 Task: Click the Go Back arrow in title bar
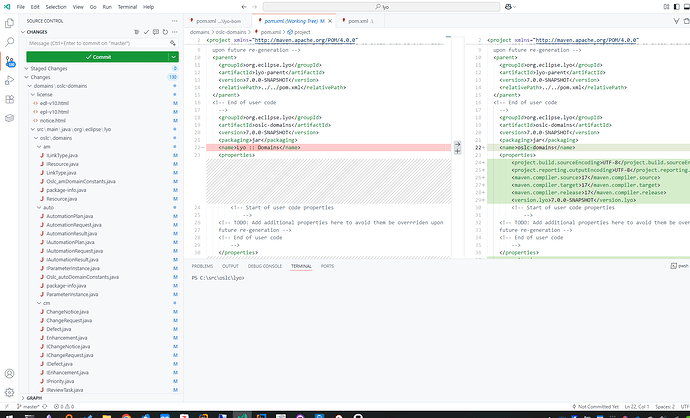pos(244,7)
